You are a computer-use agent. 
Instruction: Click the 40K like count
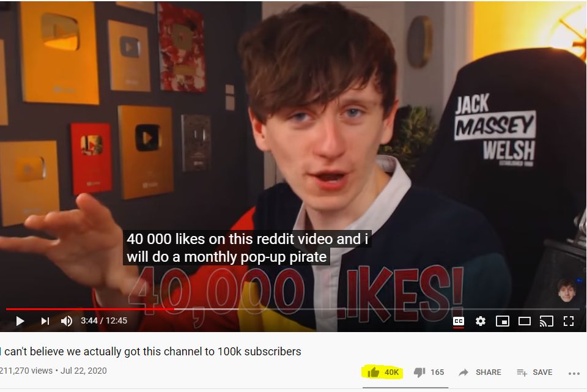[x=391, y=372]
